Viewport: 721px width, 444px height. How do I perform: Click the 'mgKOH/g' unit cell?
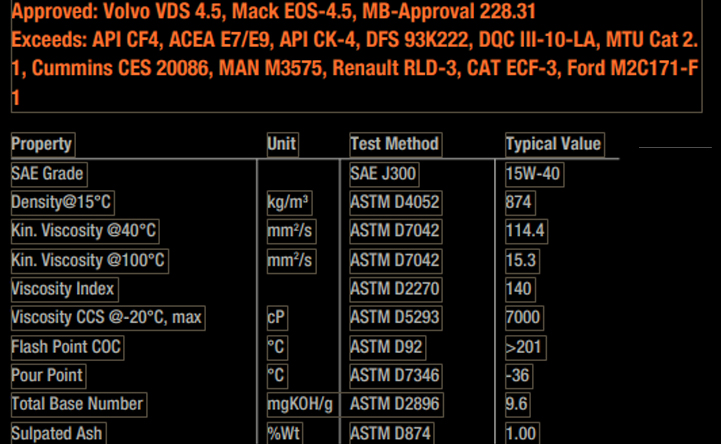pyautogui.click(x=302, y=405)
